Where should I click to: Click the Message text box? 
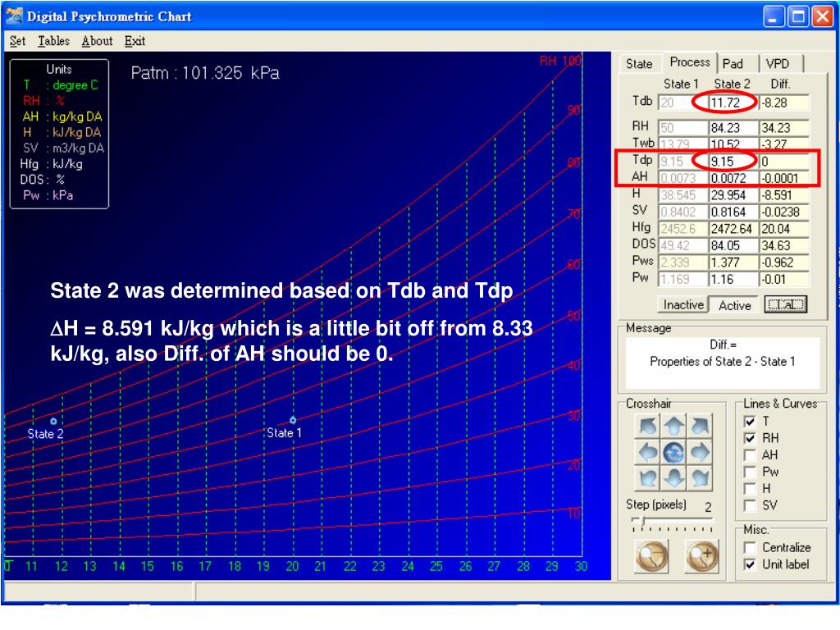point(722,362)
